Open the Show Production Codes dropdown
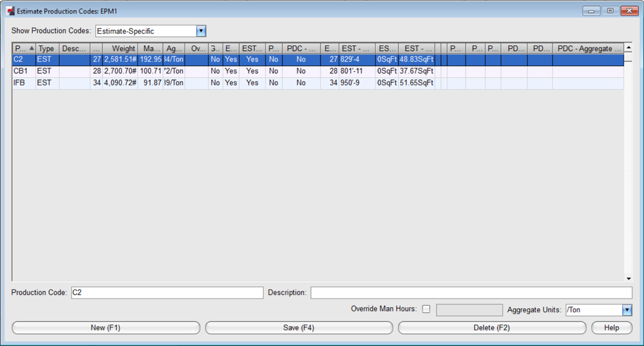 click(200, 31)
